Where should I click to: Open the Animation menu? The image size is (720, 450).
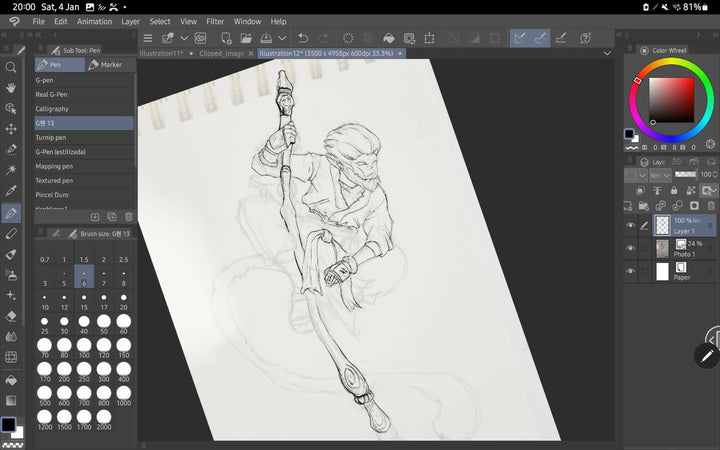[x=94, y=22]
